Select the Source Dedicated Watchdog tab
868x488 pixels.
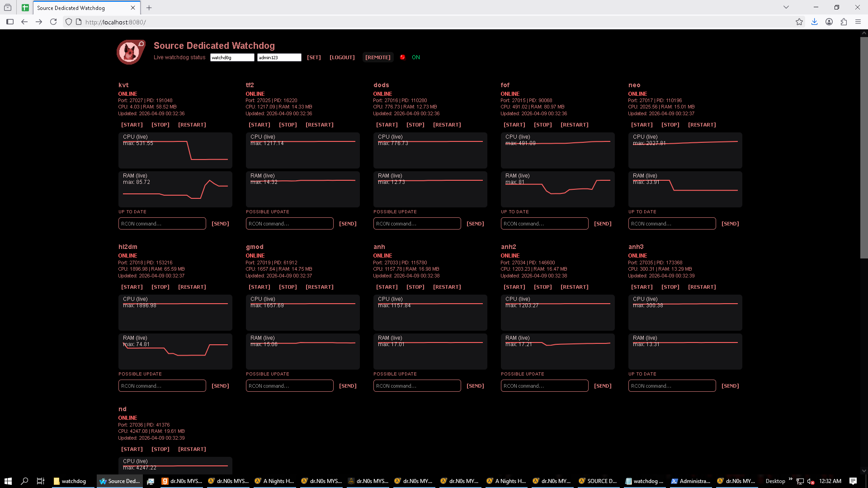[81, 8]
